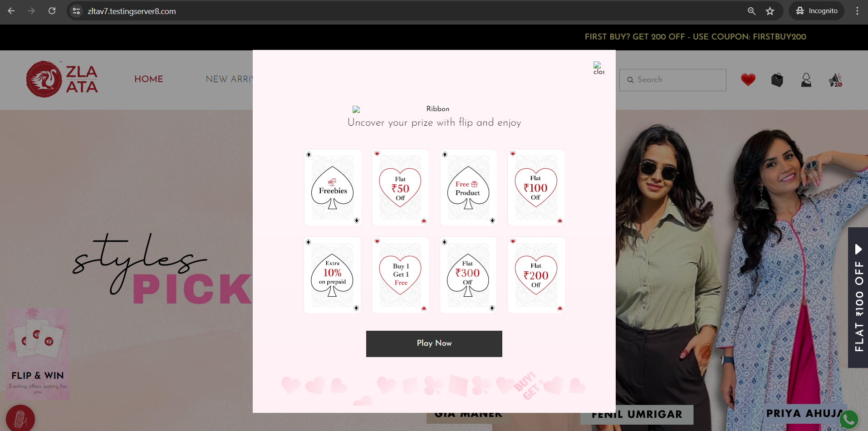Click the Zlaata logo

coord(62,79)
